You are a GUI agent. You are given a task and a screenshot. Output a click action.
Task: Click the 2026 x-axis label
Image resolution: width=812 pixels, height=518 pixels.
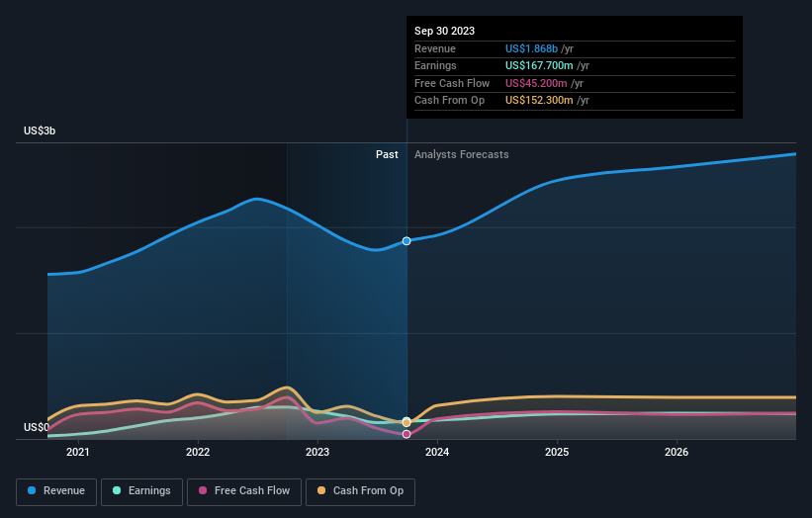(677, 453)
